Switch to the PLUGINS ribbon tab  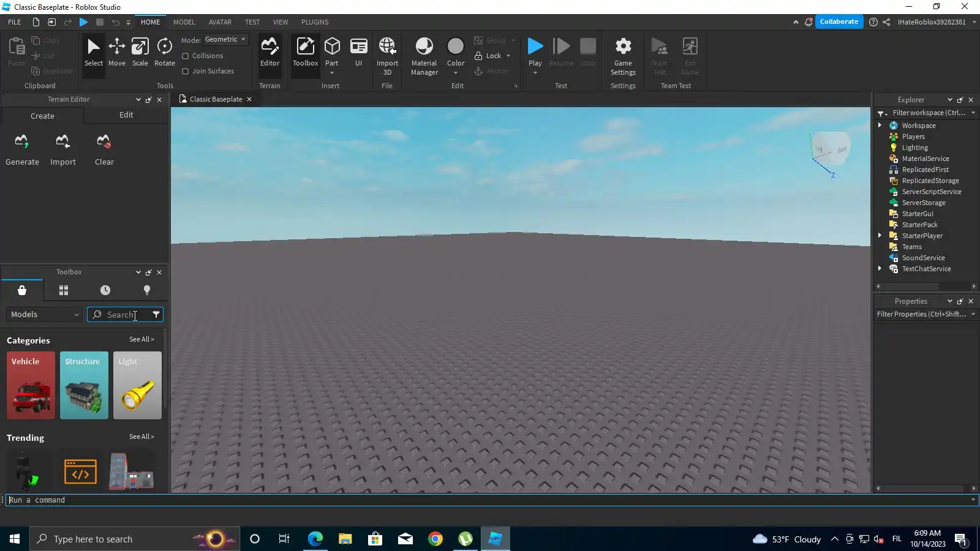point(315,22)
